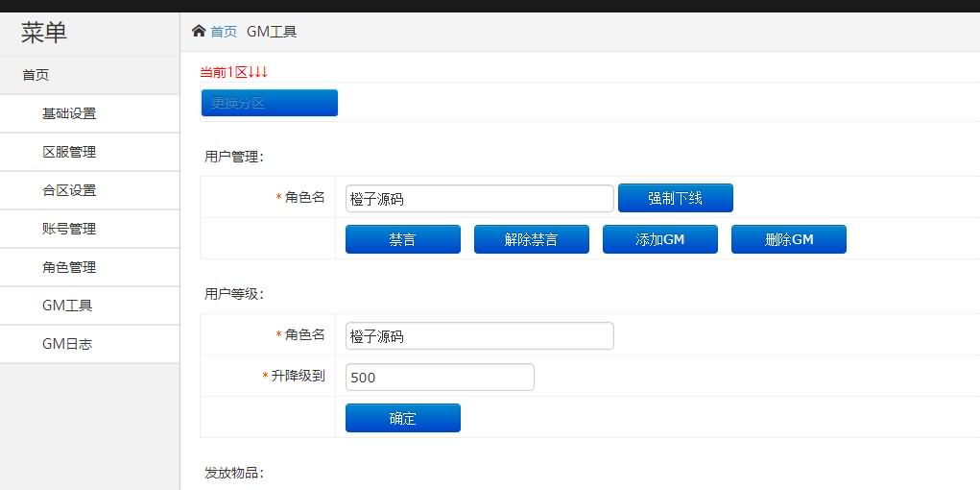The width and height of the screenshot is (980, 490).
Task: Click the 添加GM button
Action: point(660,239)
